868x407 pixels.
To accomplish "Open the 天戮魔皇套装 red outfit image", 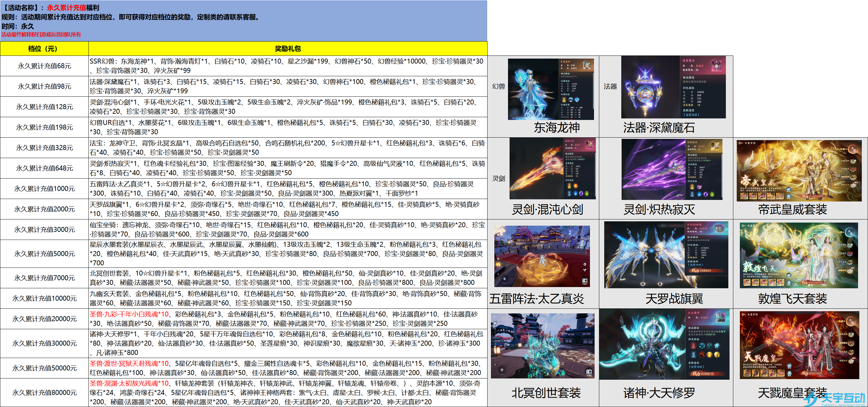I will click(x=799, y=345).
